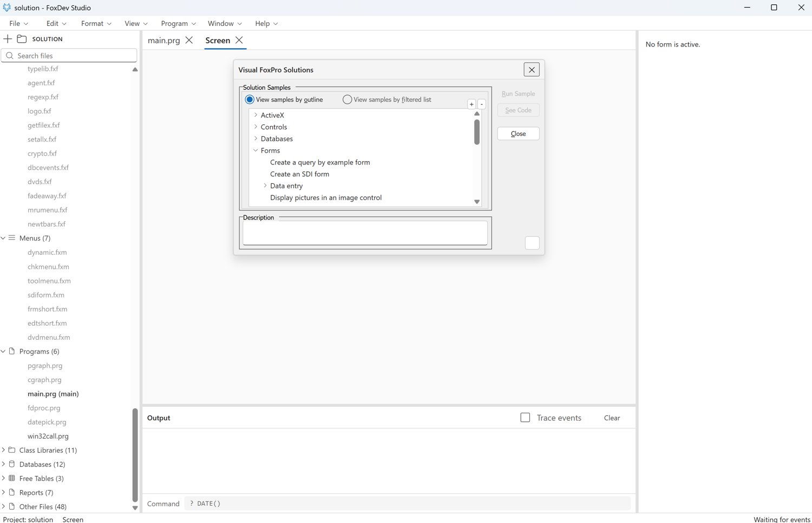
Task: Click inside the Description text box
Action: tap(365, 233)
